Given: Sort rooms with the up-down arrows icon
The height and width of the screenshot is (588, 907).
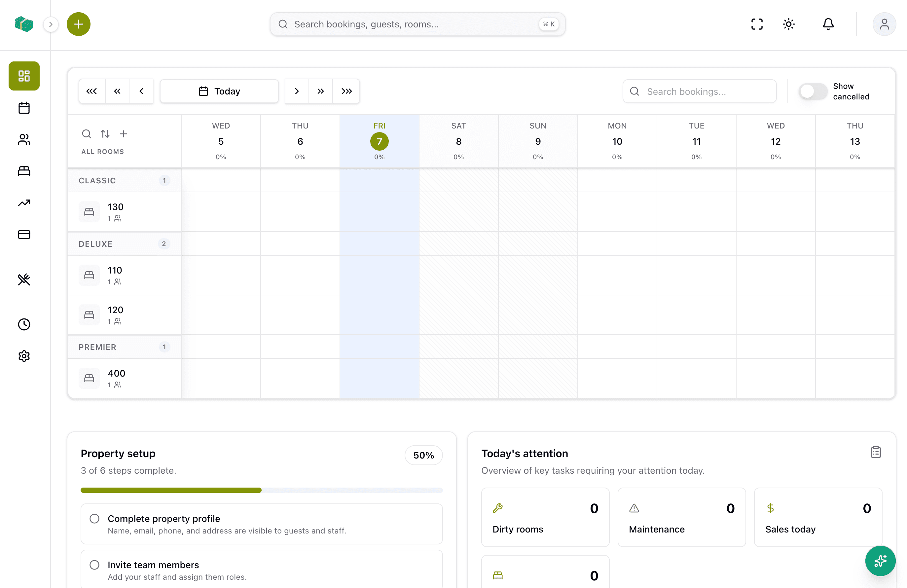Looking at the screenshot, I should pyautogui.click(x=105, y=134).
